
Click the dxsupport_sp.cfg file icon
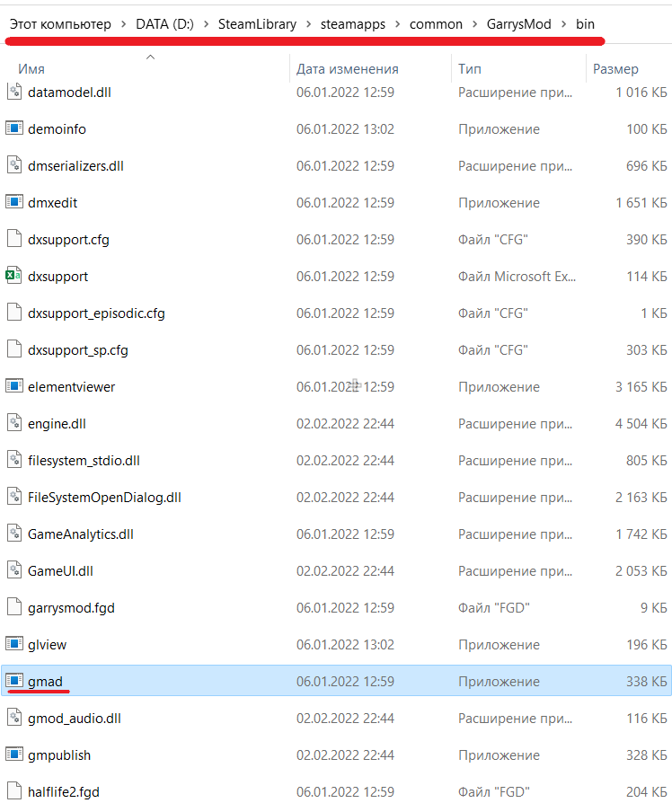pyautogui.click(x=14, y=349)
